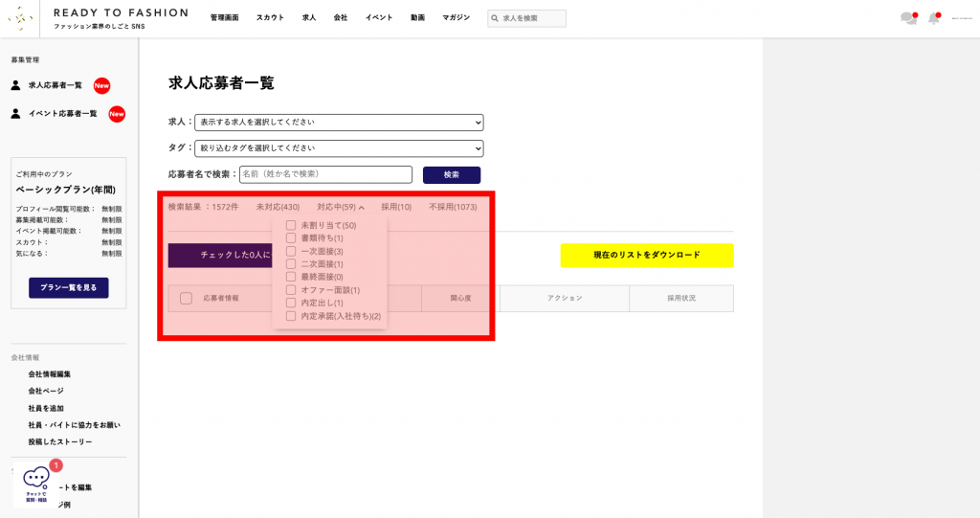Click the person icon beside イベント応募者一覧
This screenshot has height=518, width=980.
pos(15,114)
